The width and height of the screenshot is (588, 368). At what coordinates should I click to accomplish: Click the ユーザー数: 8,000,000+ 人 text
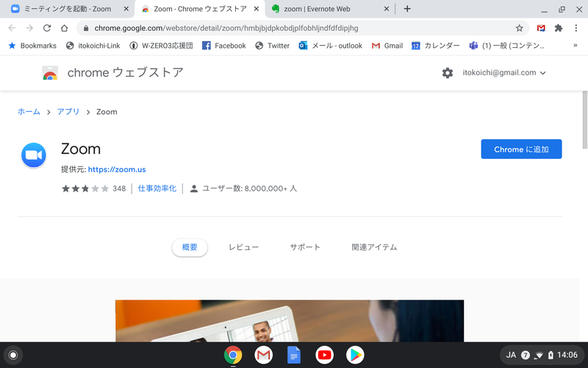tap(249, 188)
